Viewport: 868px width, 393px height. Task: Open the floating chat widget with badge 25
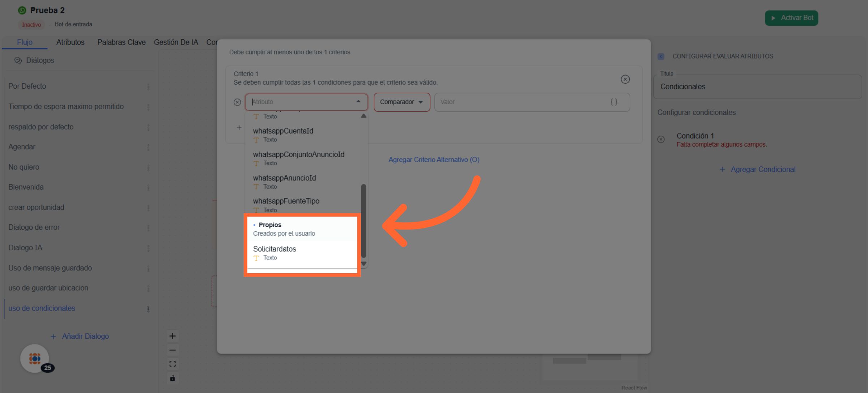click(35, 358)
